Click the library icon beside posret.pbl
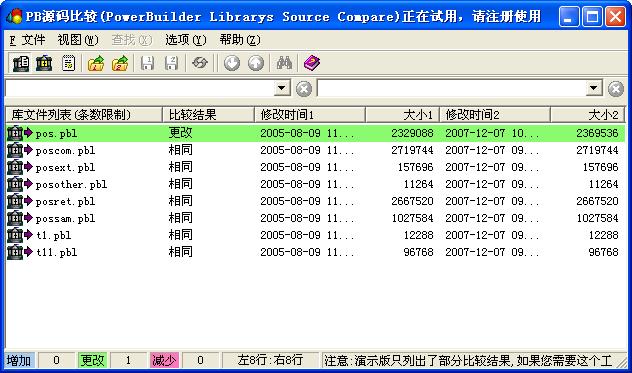 (x=15, y=201)
